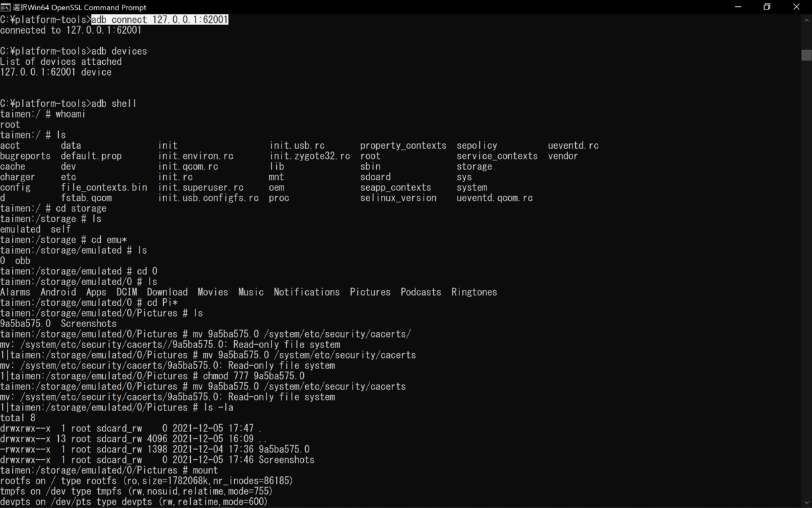This screenshot has width=812, height=508.
Task: Click the vertical scrollbar thumb
Action: [806, 55]
